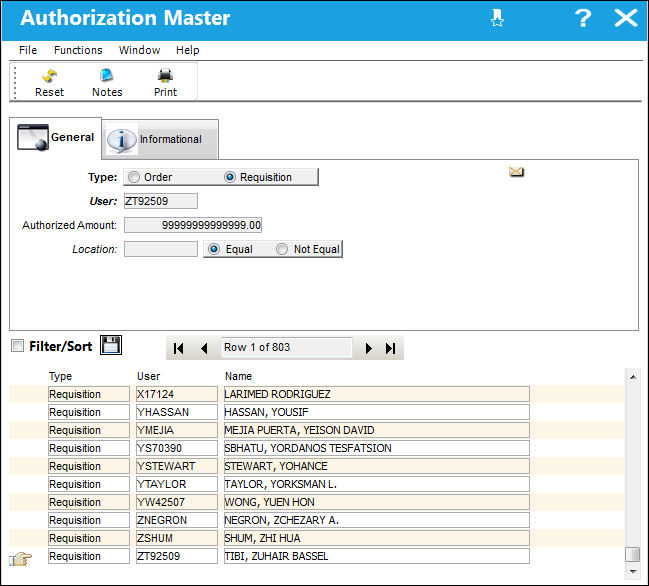649x586 pixels.
Task: Select user cell YS70390
Action: (x=177, y=448)
